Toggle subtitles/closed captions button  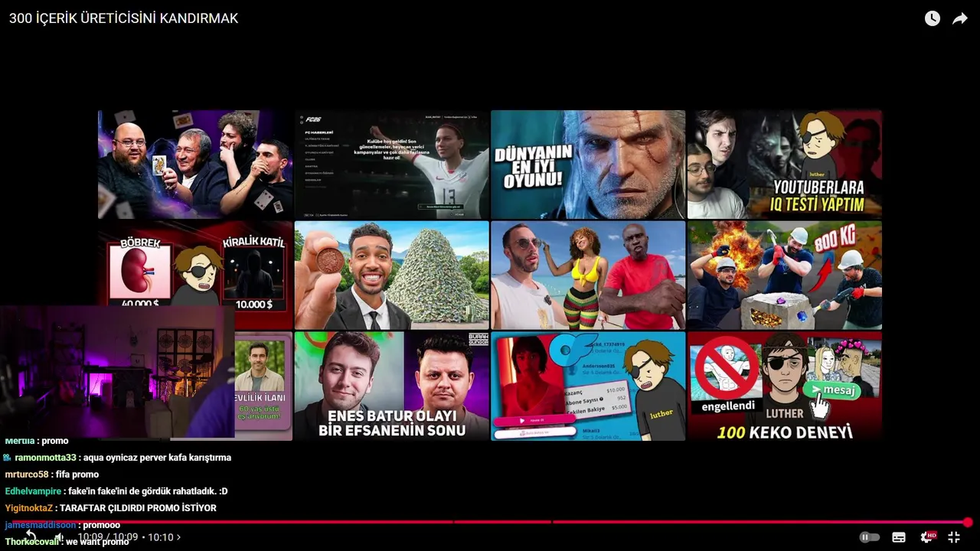(x=899, y=537)
